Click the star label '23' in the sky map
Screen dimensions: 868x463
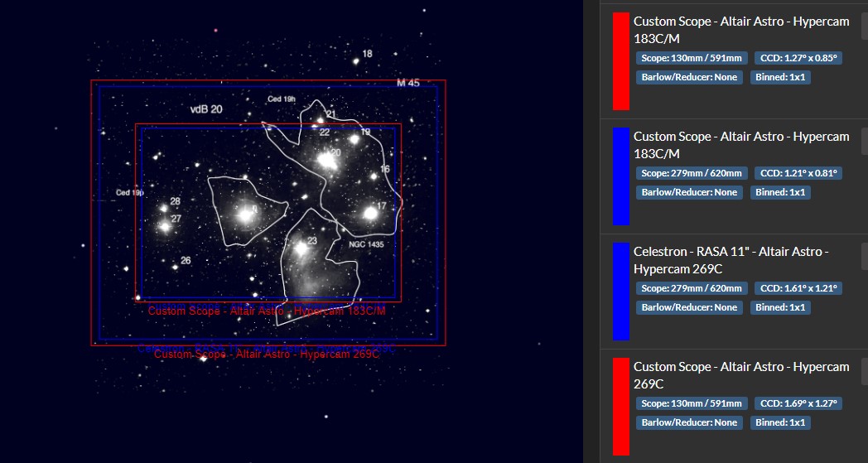coord(312,240)
